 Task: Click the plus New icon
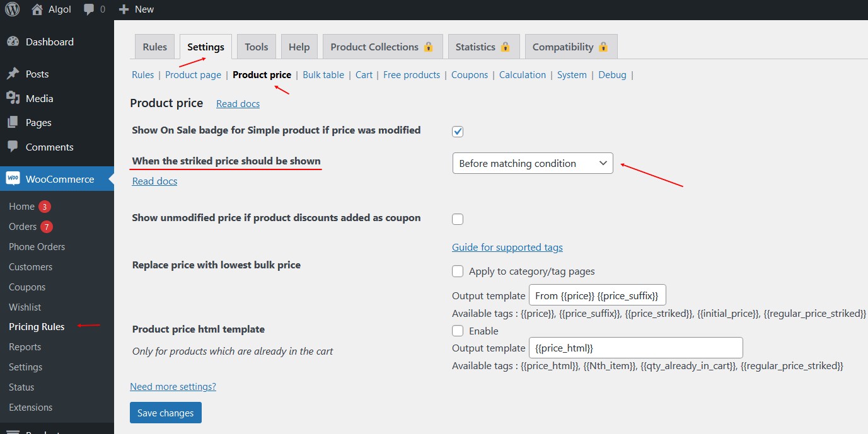124,9
